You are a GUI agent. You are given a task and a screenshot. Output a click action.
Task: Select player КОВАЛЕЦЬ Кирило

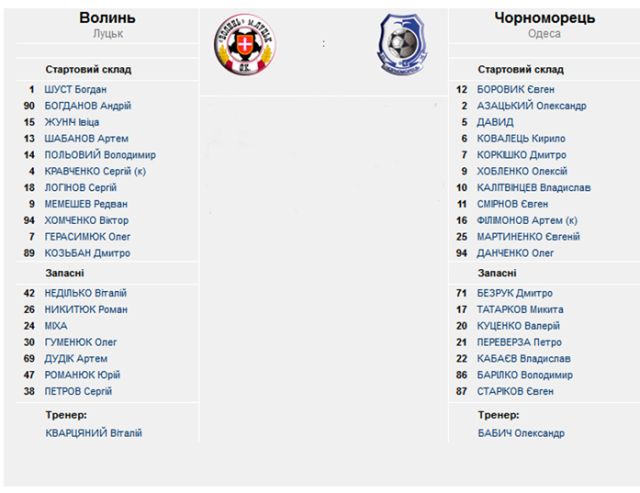coord(521,138)
